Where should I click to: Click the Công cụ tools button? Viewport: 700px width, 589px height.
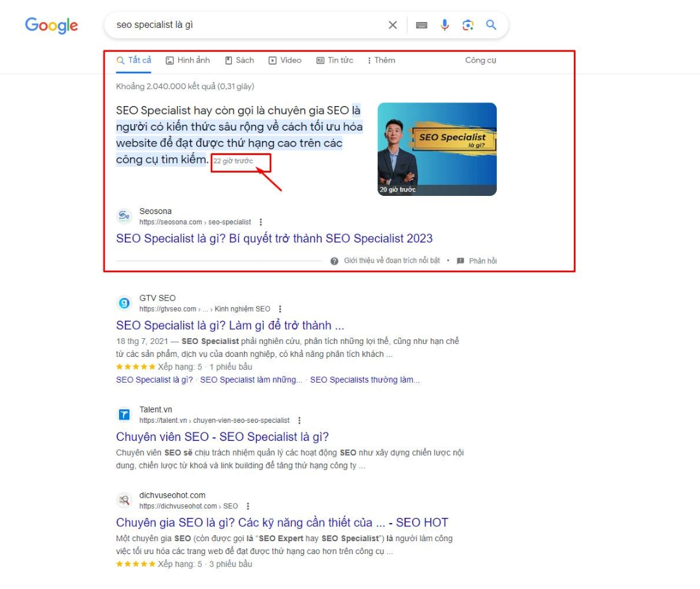click(x=480, y=60)
